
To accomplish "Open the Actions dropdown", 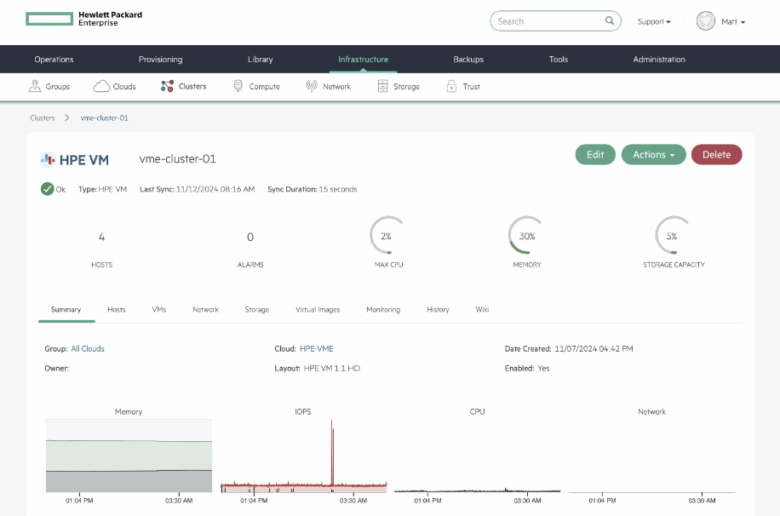I will pos(653,155).
